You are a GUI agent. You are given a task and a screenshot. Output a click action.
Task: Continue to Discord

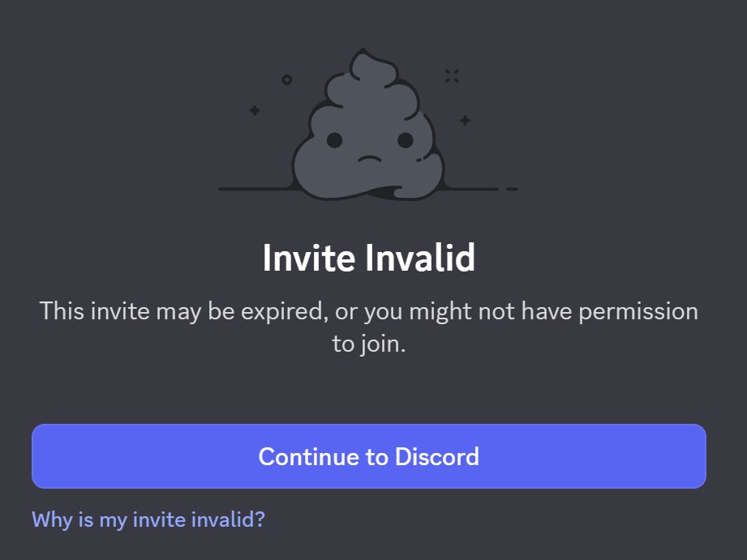click(x=369, y=456)
